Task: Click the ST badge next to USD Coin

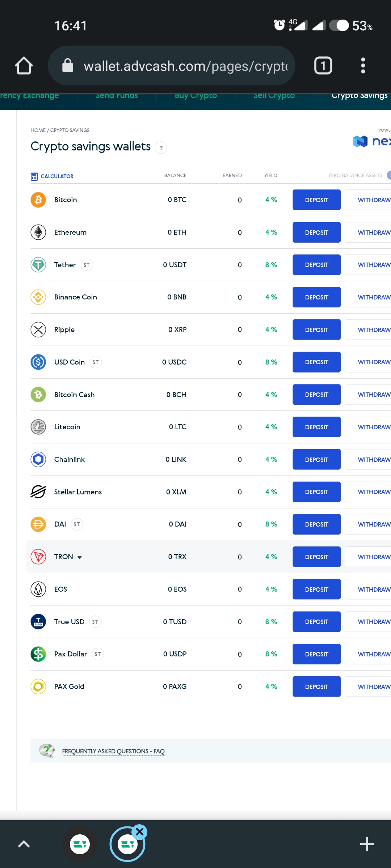Action: click(96, 362)
